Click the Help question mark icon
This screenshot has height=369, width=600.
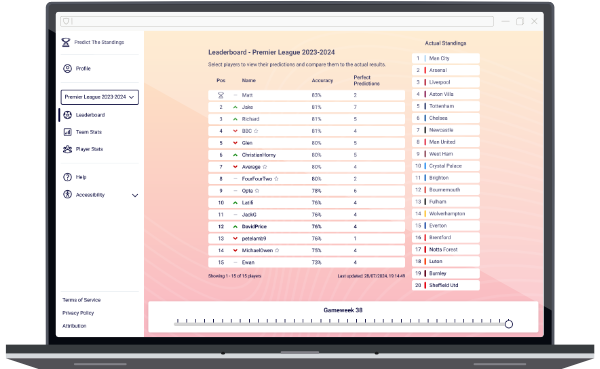(x=67, y=177)
